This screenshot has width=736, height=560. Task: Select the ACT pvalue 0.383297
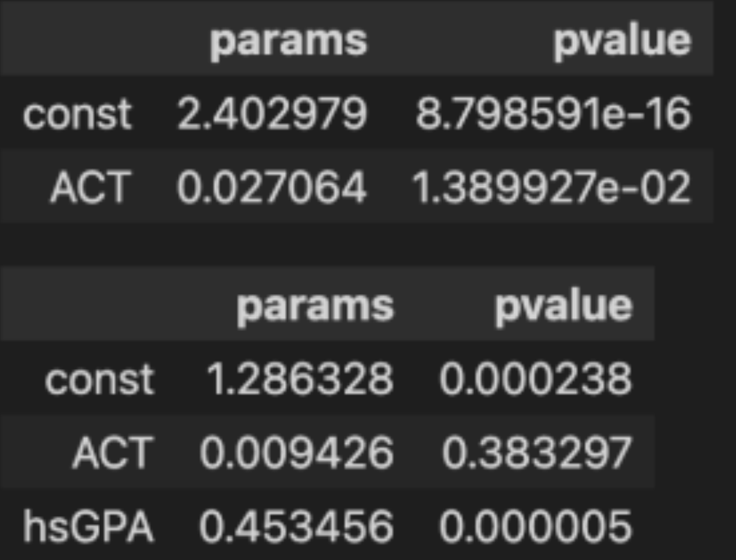[x=535, y=452]
